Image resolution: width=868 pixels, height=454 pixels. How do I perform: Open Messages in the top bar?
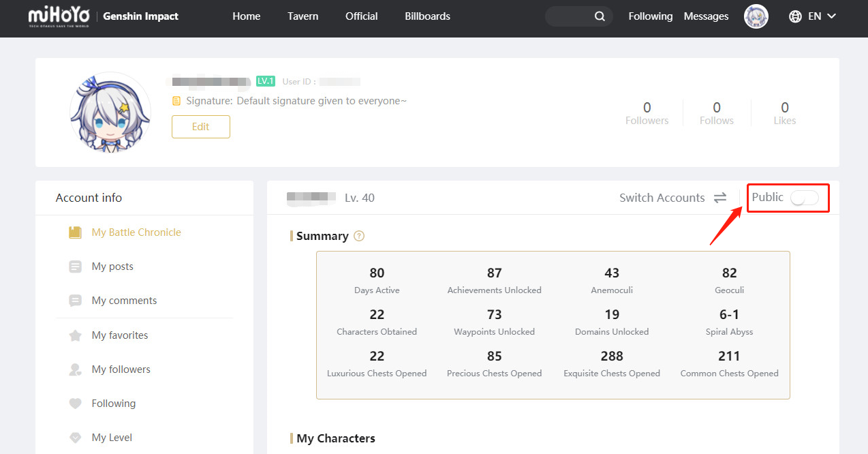[706, 16]
